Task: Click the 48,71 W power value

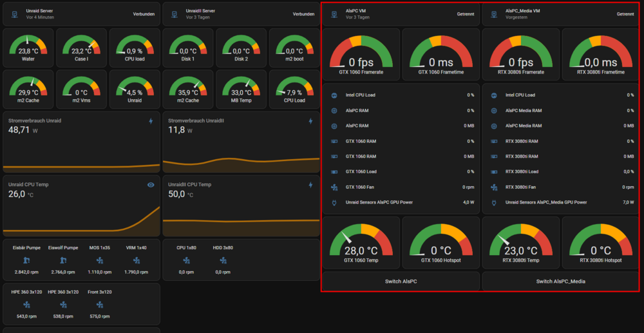Action: [x=23, y=130]
